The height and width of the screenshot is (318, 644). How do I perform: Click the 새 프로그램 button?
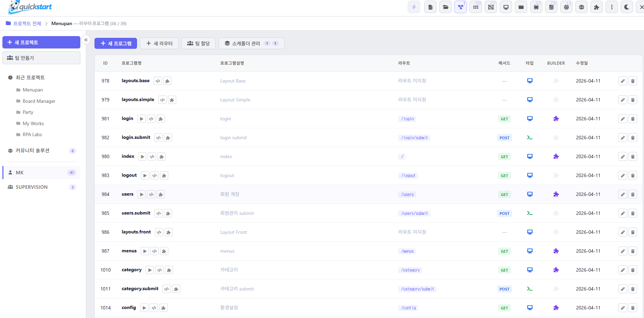116,43
